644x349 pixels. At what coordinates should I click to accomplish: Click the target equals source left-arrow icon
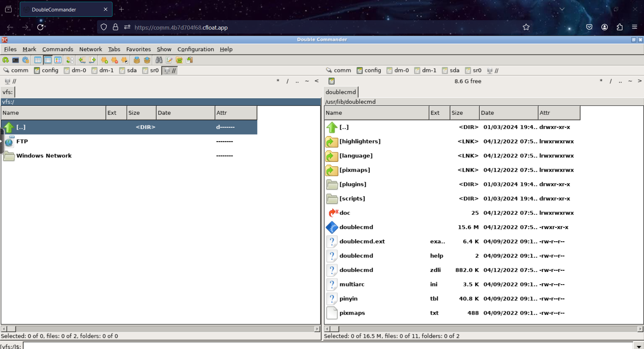[82, 60]
